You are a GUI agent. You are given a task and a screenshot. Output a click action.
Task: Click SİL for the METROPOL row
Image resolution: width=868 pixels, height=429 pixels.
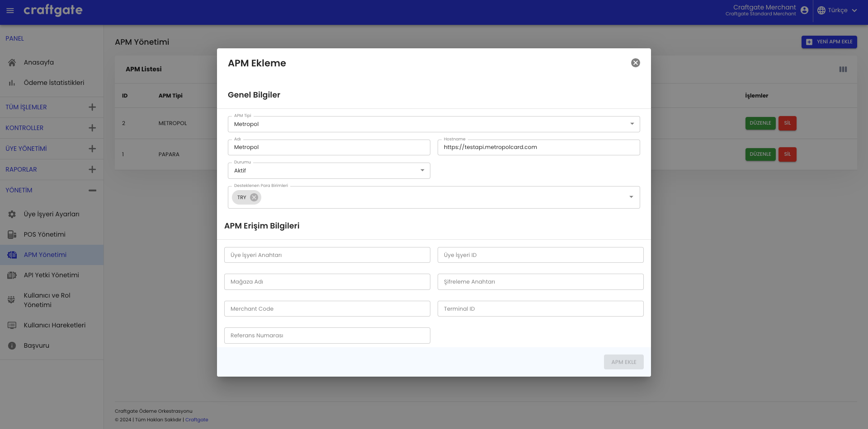point(788,123)
